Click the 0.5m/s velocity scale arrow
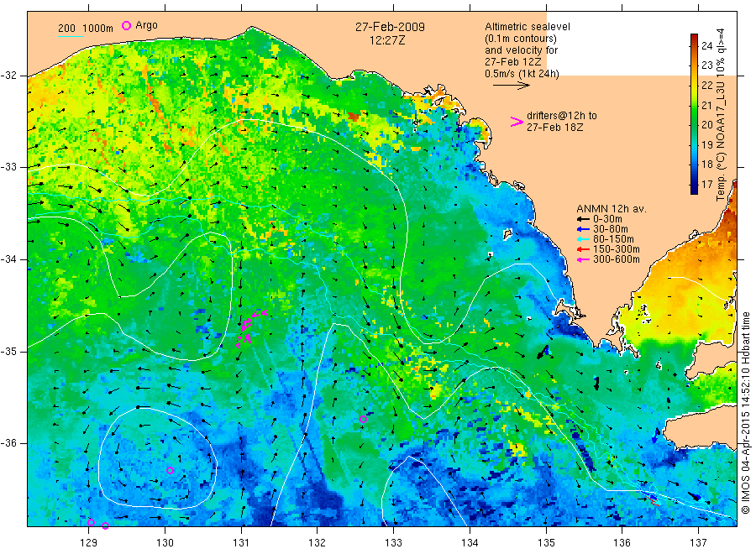 coord(511,86)
